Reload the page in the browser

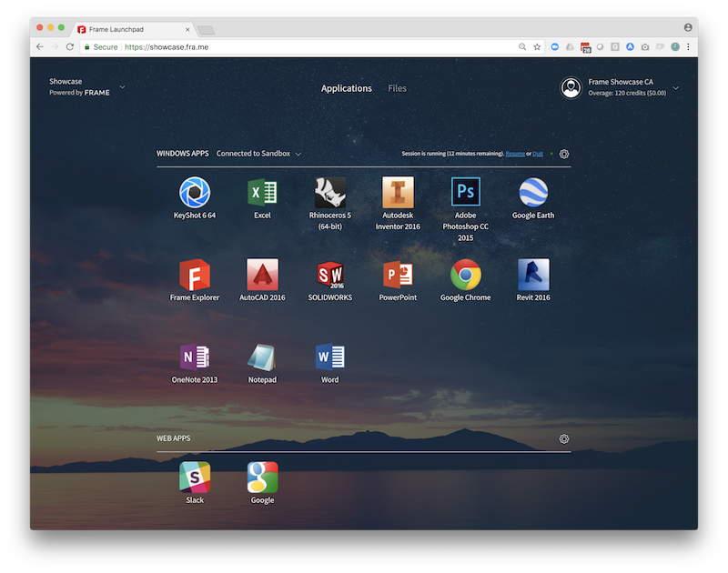pyautogui.click(x=70, y=47)
